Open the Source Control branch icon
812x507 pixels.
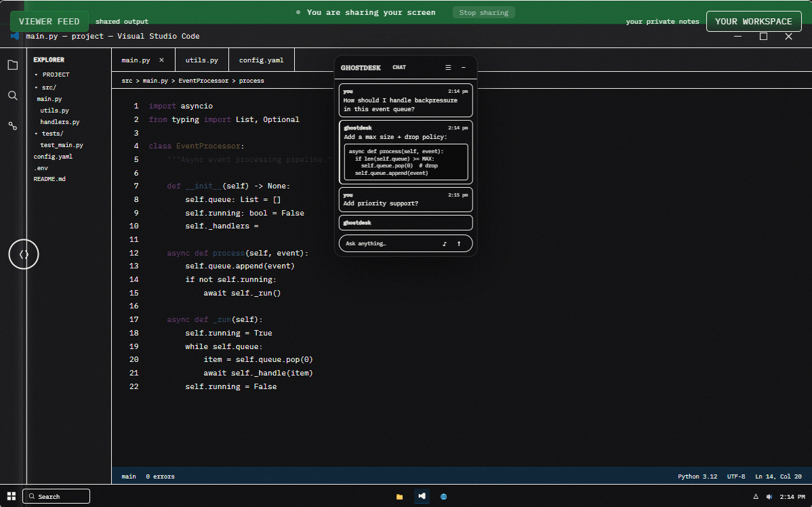tap(12, 126)
